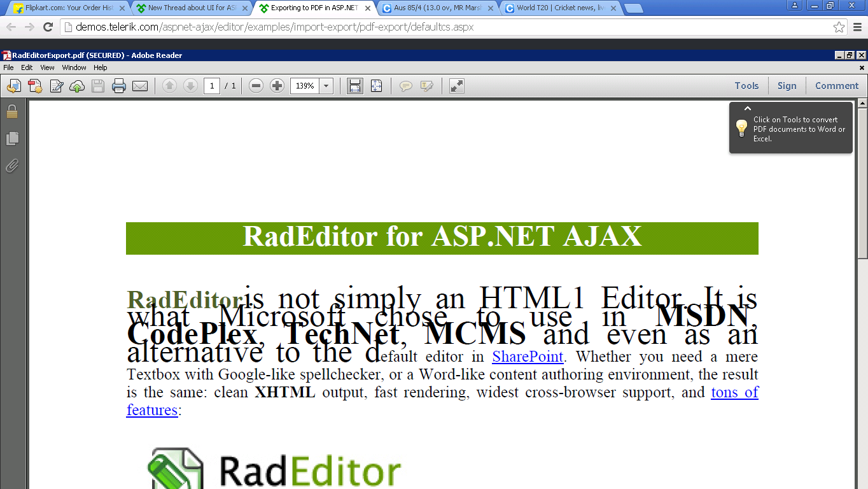Reload the browser page
The image size is (868, 489).
click(x=47, y=27)
